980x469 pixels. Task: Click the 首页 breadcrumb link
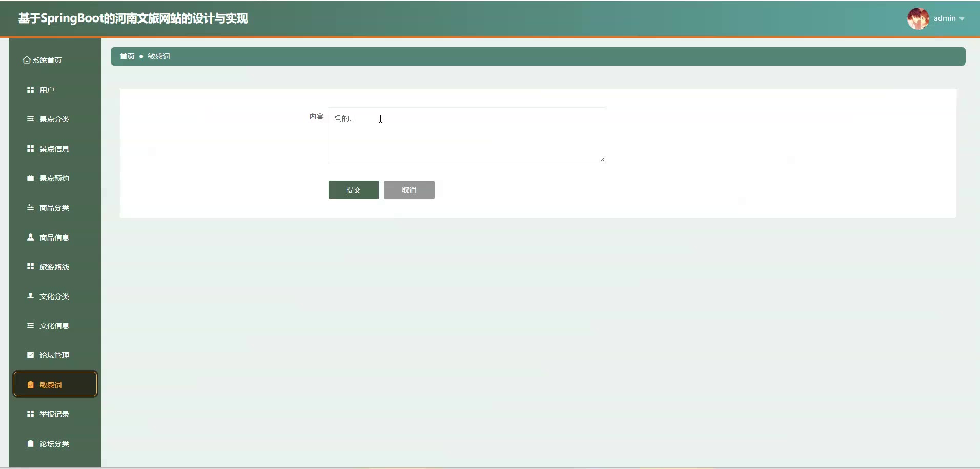[127, 56]
